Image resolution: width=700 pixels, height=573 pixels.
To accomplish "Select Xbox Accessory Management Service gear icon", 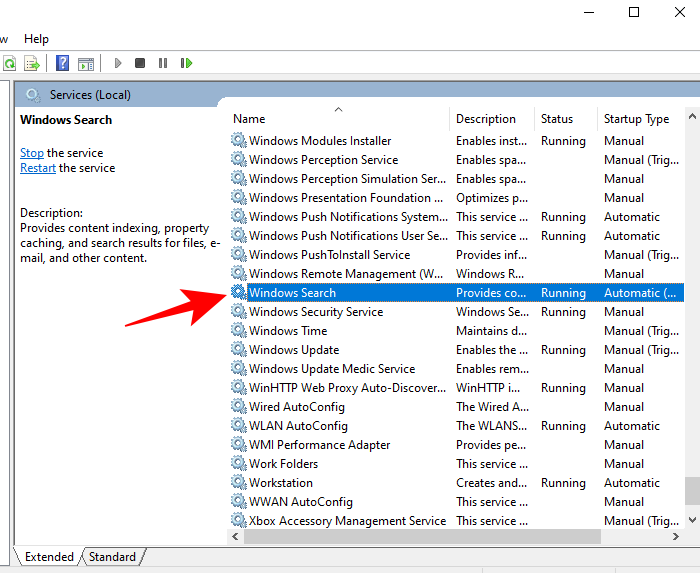I will [238, 520].
